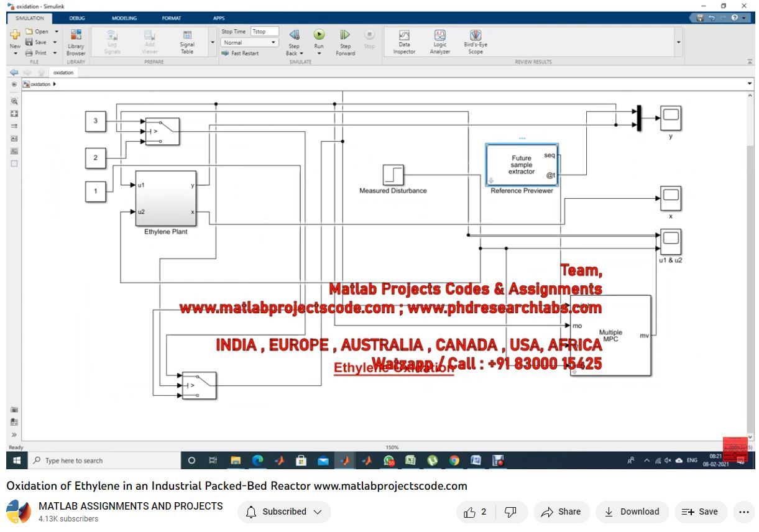Toggle Fast Restart mode
This screenshot has width=759, height=532.
241,53
